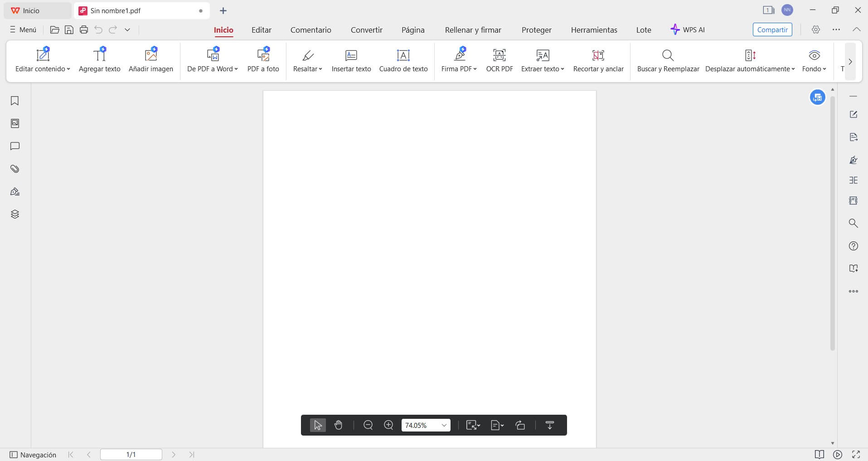The height and width of the screenshot is (461, 868).
Task: Open the Bookmarks panel
Action: (x=15, y=101)
